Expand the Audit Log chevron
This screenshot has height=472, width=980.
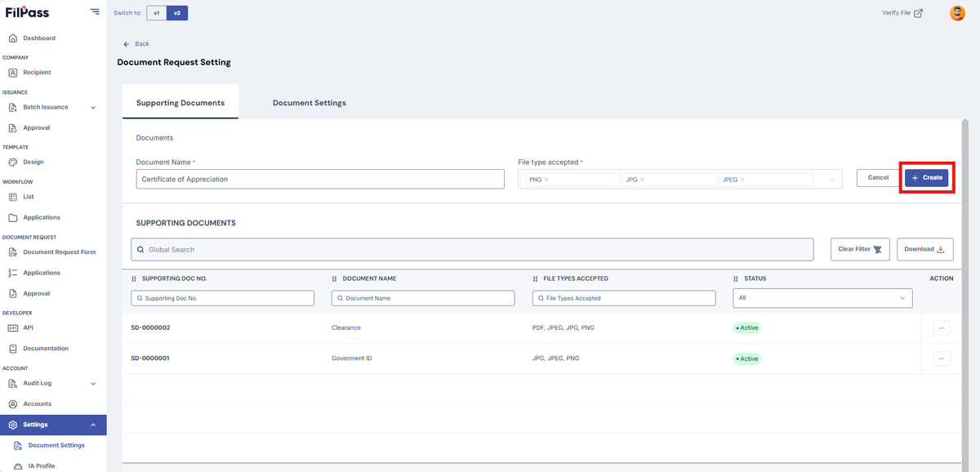(93, 384)
